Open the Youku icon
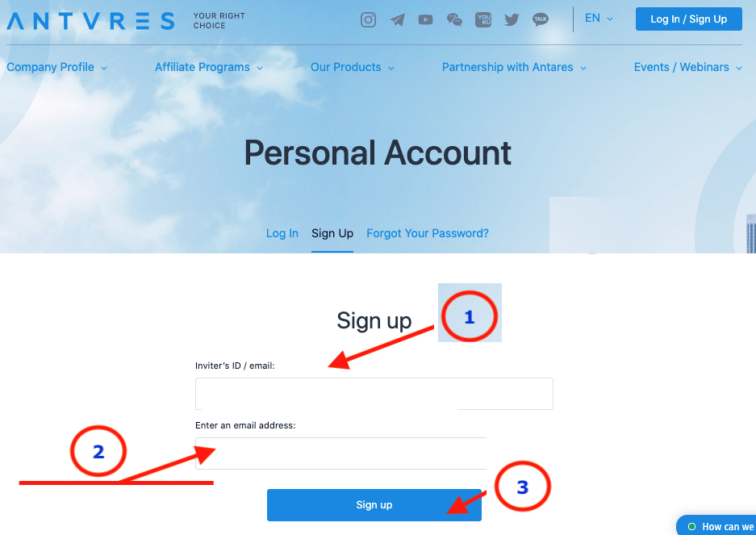Viewport: 756px width, 535px height. (483, 20)
